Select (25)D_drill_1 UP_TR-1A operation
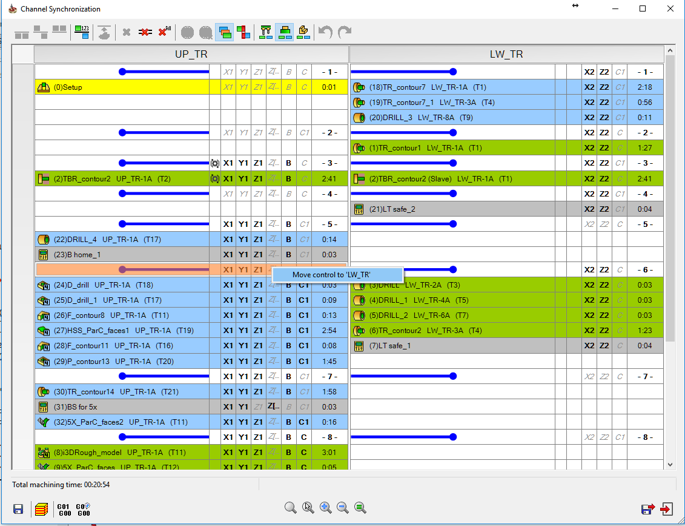 (x=191, y=300)
